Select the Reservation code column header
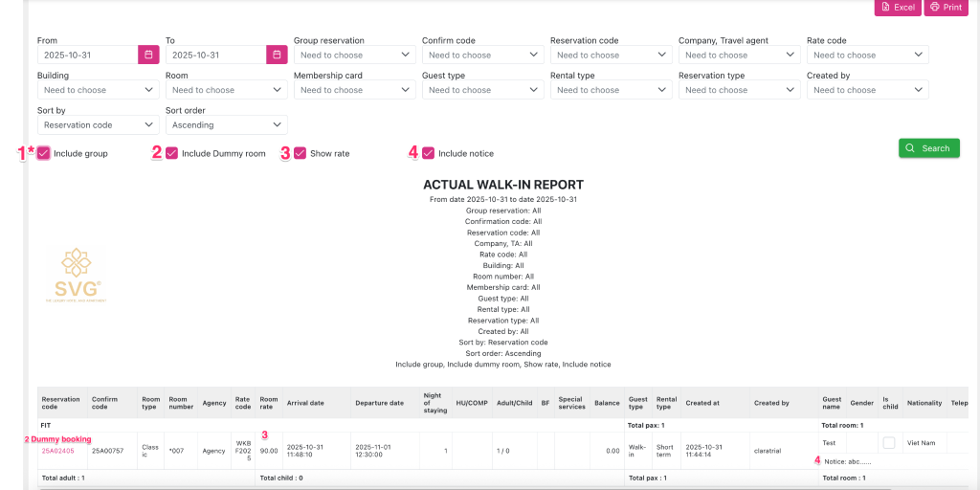The image size is (980, 490). click(x=60, y=403)
